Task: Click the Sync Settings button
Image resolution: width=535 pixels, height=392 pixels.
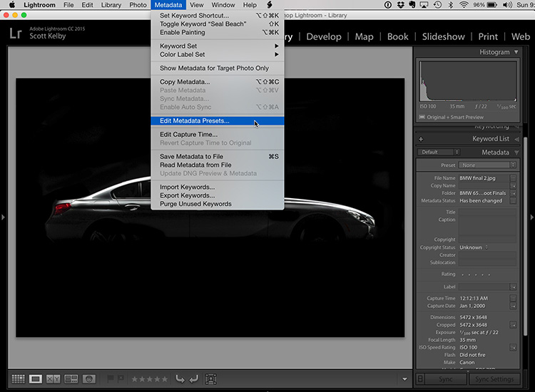Action: point(494,379)
